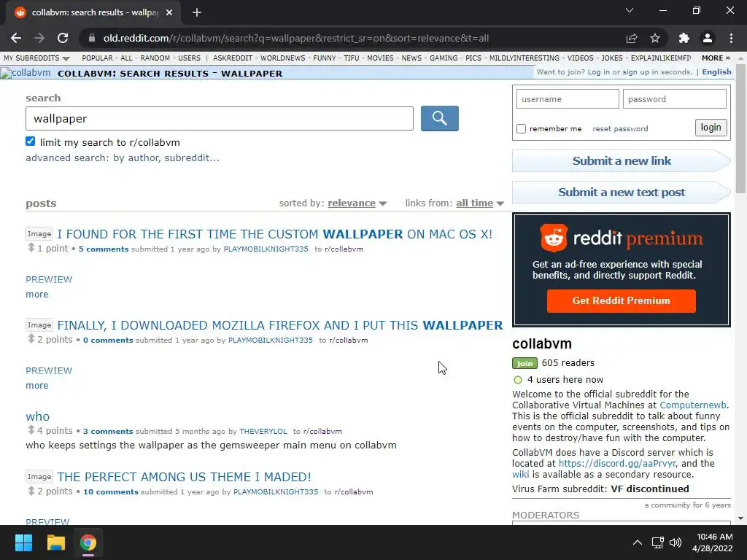The height and width of the screenshot is (560, 747).
Task: Uncheck limit my search to r/collabvm
Action: 31,141
